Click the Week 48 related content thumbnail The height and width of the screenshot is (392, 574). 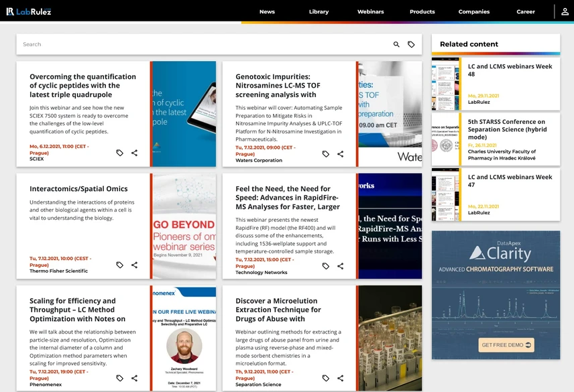coord(445,84)
